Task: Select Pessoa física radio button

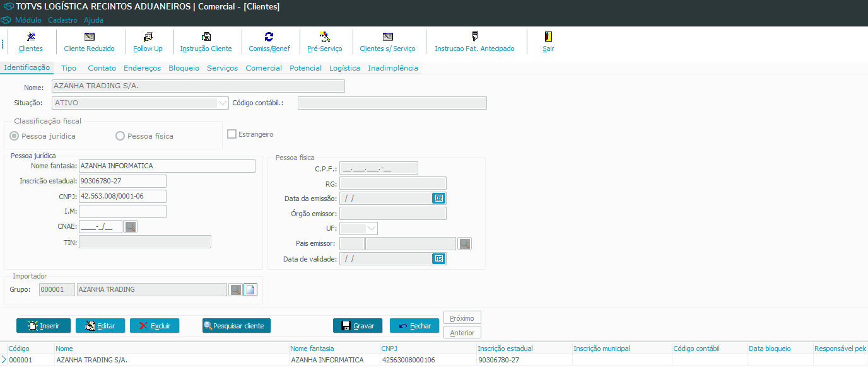Action: pyautogui.click(x=120, y=136)
